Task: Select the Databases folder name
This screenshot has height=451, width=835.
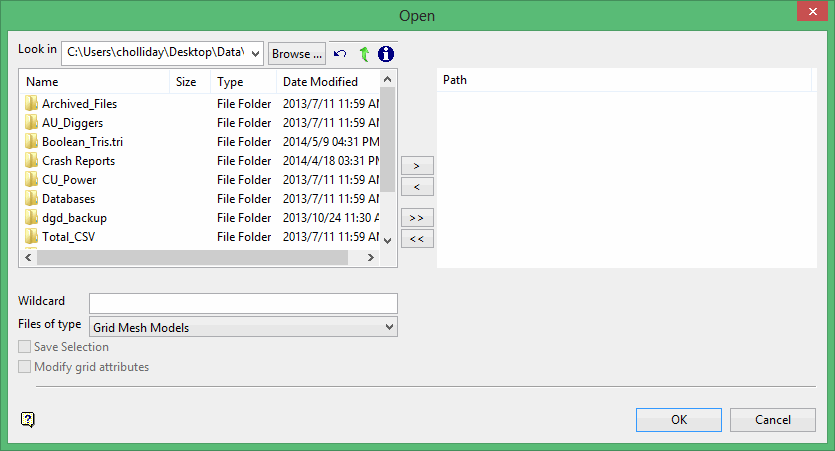Action: click(x=69, y=199)
